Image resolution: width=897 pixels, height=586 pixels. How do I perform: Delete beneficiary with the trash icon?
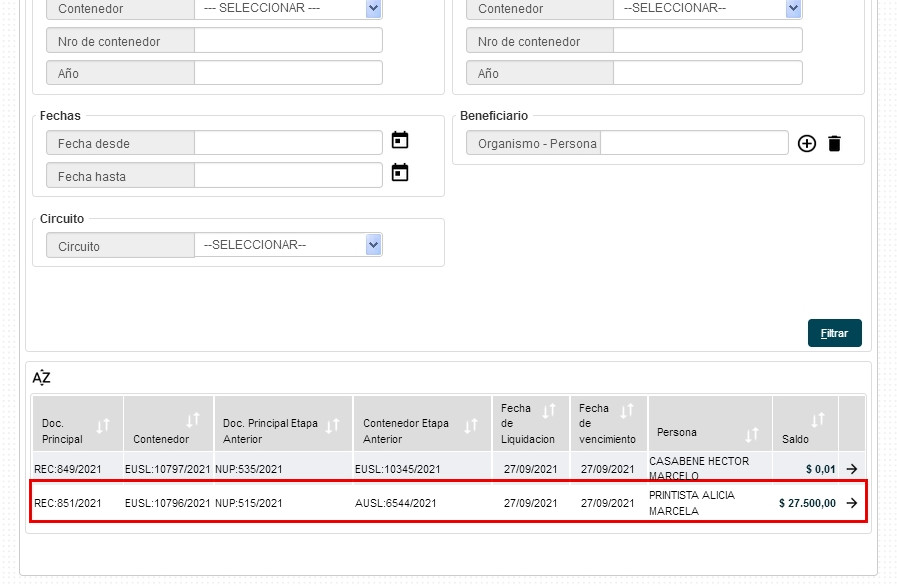834,143
